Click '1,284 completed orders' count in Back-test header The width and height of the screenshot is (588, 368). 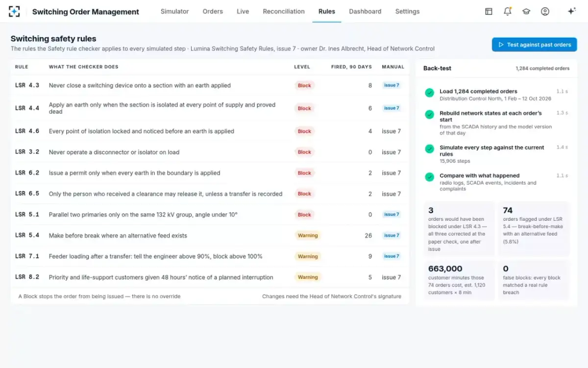click(x=542, y=69)
